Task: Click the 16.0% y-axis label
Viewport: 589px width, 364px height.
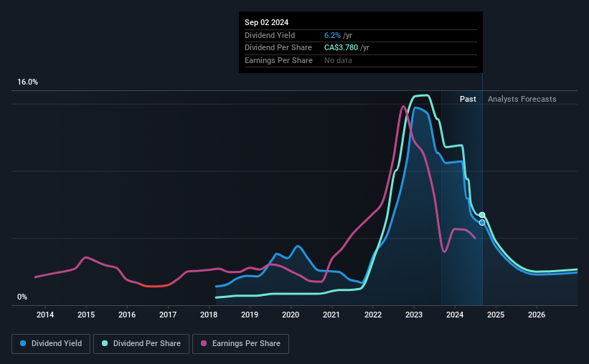Action: pyautogui.click(x=28, y=82)
